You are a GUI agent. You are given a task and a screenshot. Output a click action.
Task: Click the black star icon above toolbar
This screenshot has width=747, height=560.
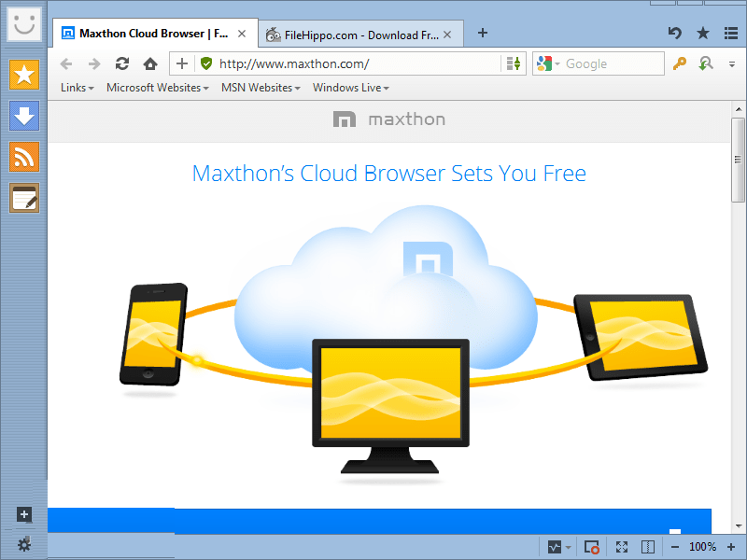pos(703,33)
